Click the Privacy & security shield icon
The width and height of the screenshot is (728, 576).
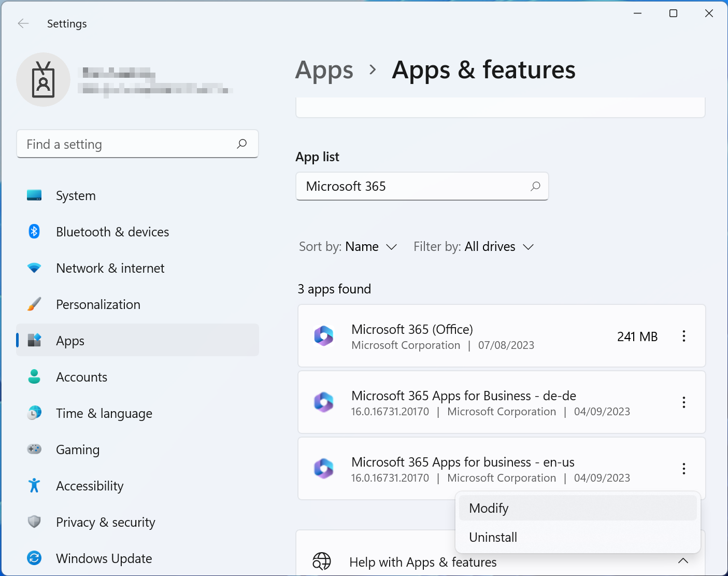[34, 522]
